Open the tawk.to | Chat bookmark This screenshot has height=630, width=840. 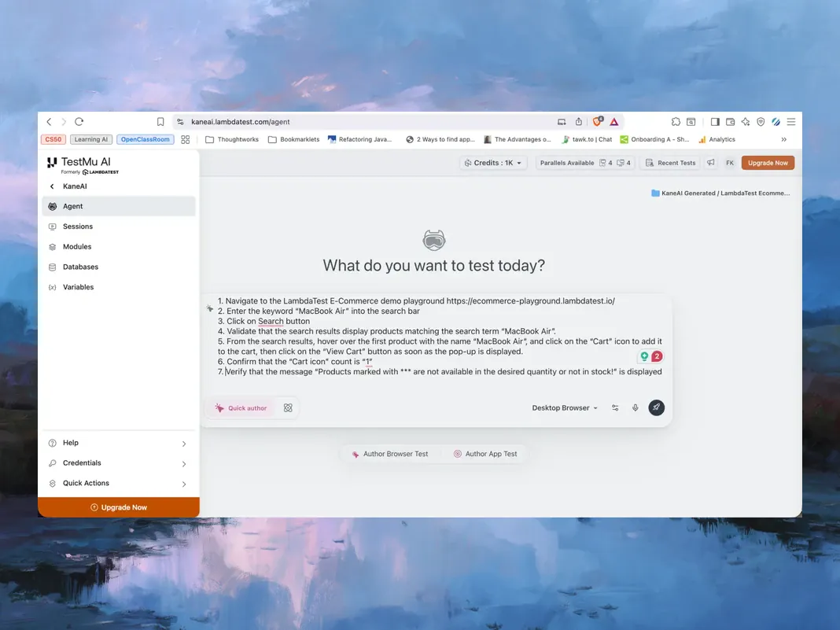point(587,139)
